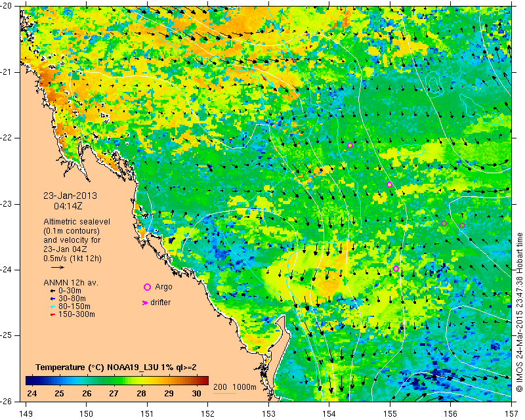Click latitude axis label '-20'
Viewport: 525px width, 420px height.
pos(7,6)
